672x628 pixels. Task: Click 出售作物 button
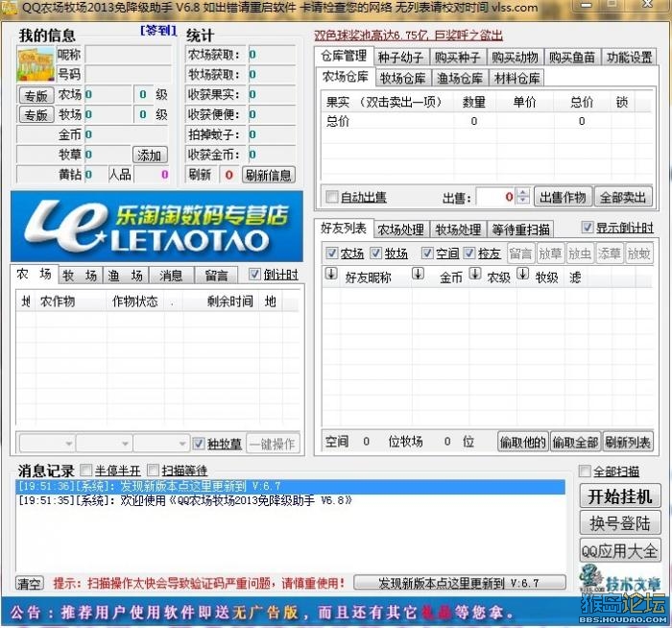pos(563,197)
